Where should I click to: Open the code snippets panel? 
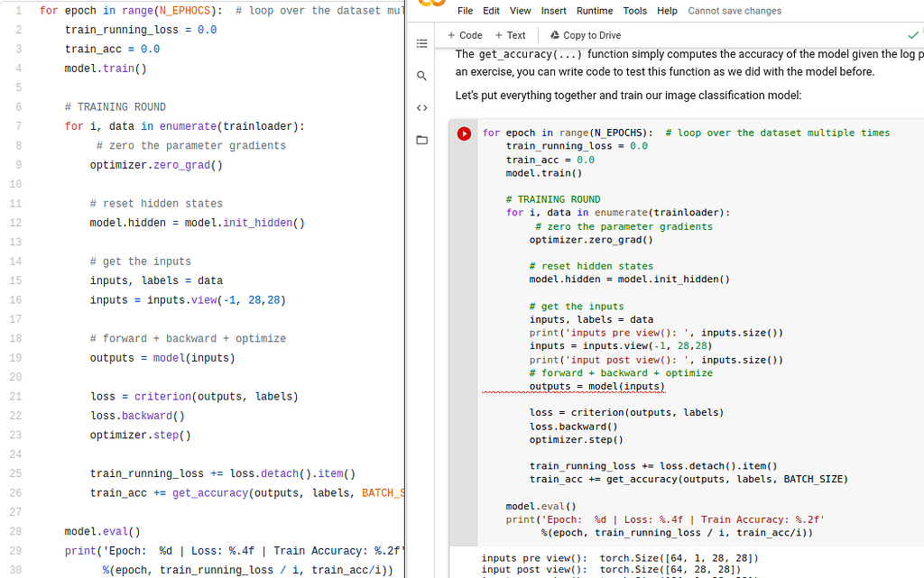[421, 108]
